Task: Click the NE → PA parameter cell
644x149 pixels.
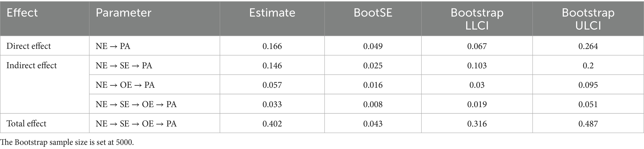Action: (x=113, y=46)
